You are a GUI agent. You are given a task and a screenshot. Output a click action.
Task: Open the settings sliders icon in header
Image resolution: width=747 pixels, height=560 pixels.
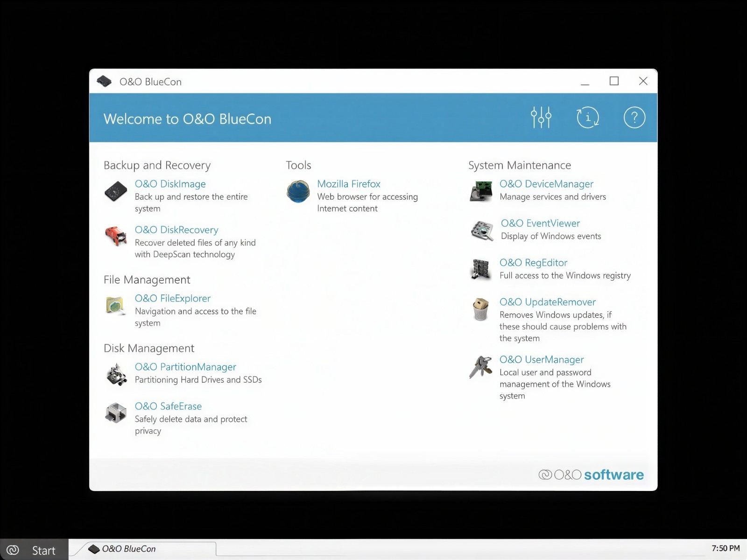tap(541, 117)
